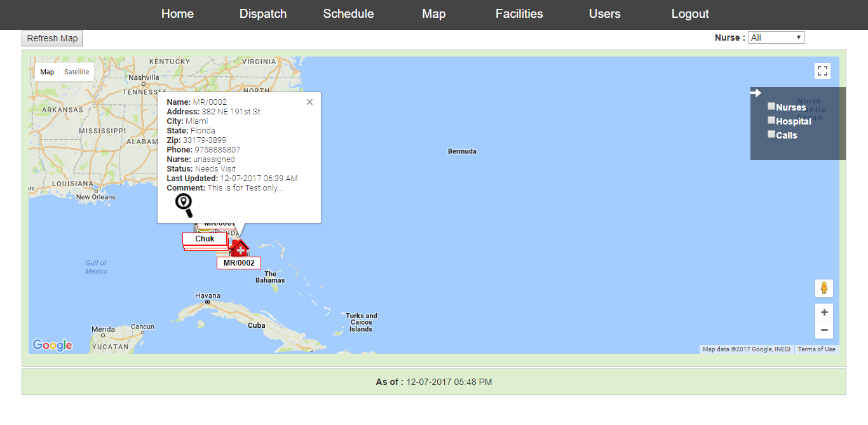Click the Refresh Map button

point(52,39)
